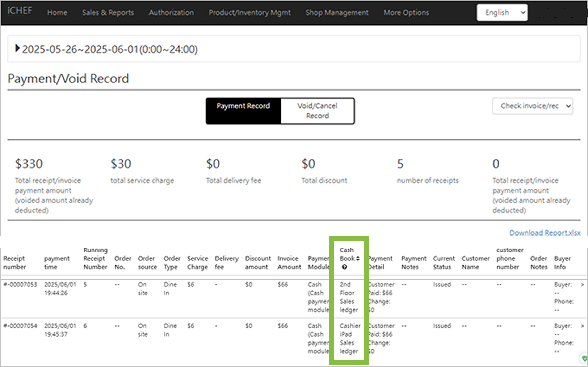Switch to Void/Cancel Record view
Image resolution: width=588 pixels, height=367 pixels.
point(317,111)
